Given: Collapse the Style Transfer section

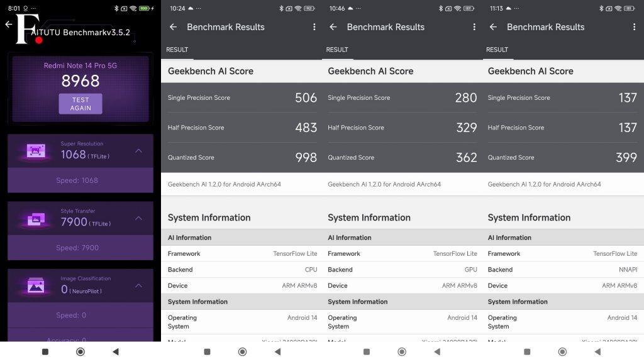Looking at the screenshot, I should click(x=139, y=218).
